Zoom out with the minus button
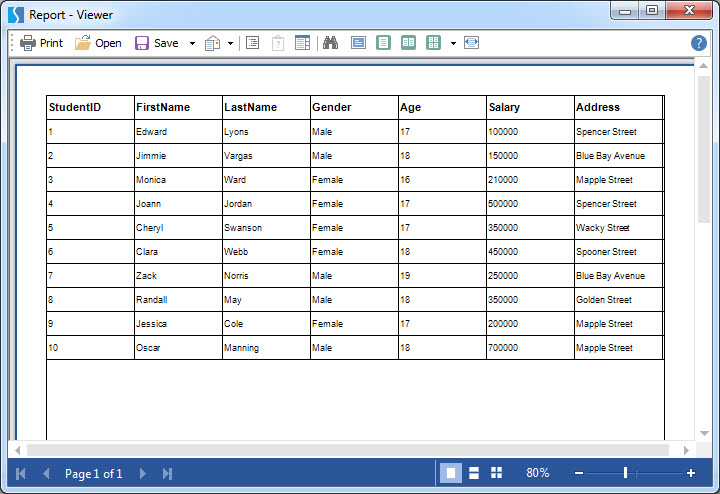Viewport: 720px width, 494px height. [x=579, y=473]
